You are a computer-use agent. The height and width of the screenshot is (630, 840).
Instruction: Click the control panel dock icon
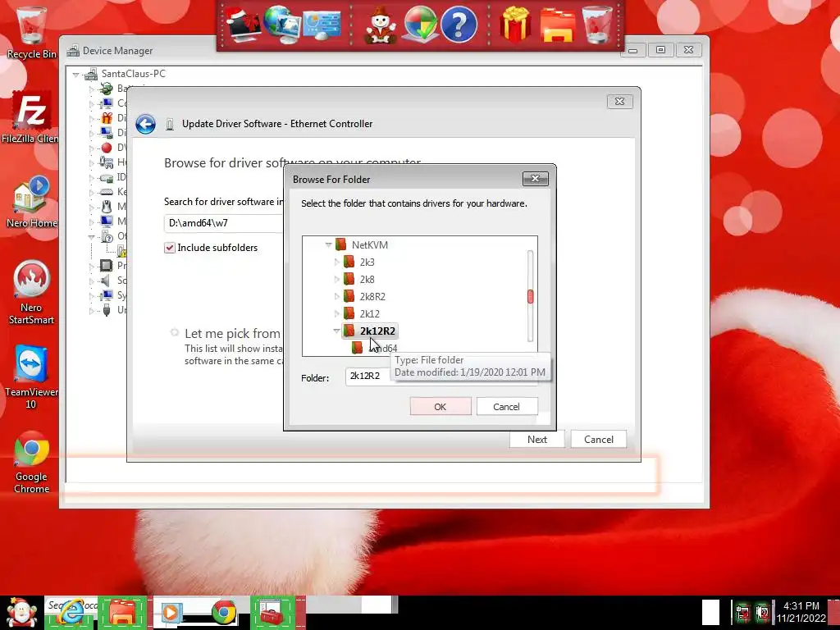pyautogui.click(x=322, y=25)
